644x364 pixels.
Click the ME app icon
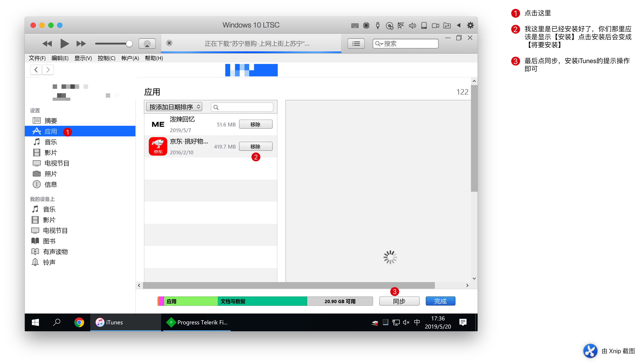(x=158, y=124)
